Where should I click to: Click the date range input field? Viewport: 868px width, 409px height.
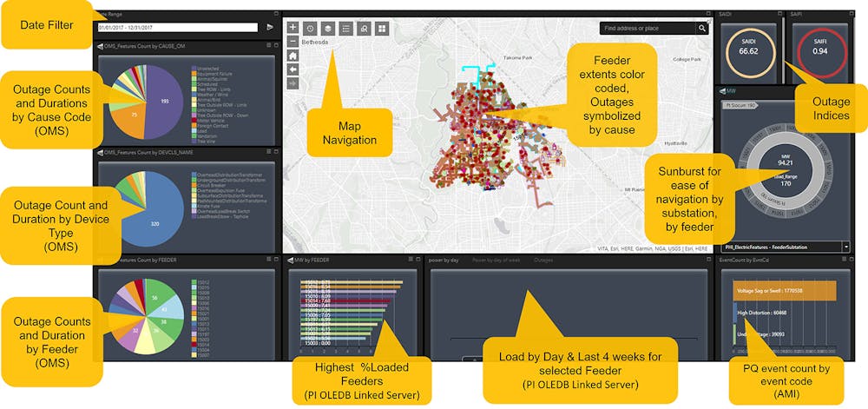point(177,27)
